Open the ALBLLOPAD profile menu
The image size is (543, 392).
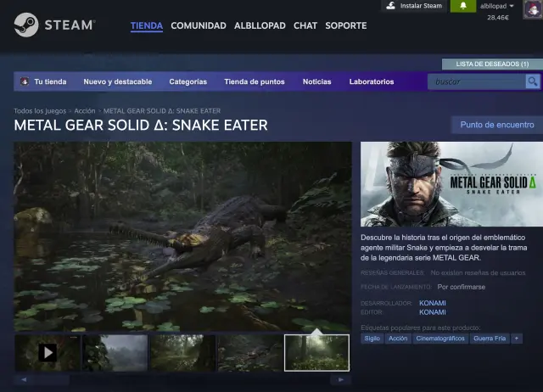click(260, 25)
